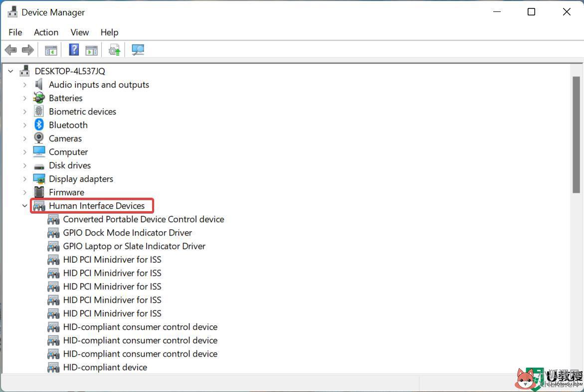584x392 pixels.
Task: Click the vertical scrollbar thumb
Action: click(x=576, y=134)
